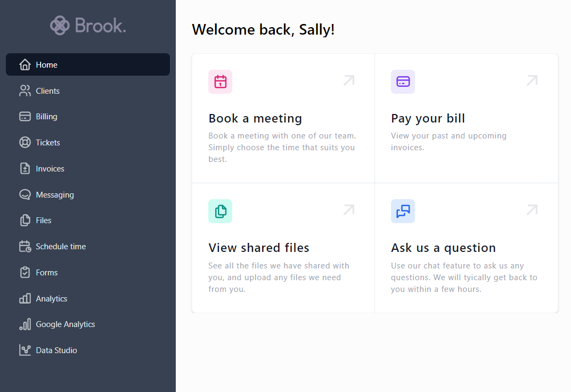The height and width of the screenshot is (392, 571).
Task: Select the Schedule time calendar icon
Action: click(25, 246)
